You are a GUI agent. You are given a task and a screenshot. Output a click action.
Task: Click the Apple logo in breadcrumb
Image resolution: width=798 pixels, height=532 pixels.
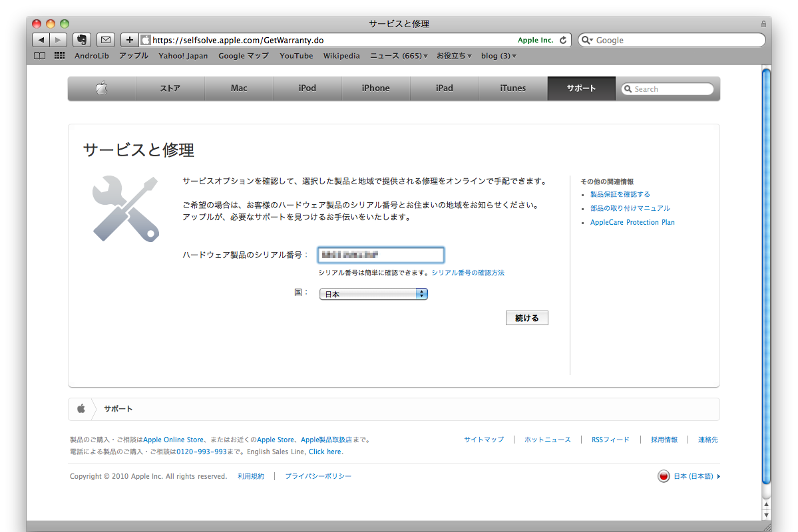(81, 409)
